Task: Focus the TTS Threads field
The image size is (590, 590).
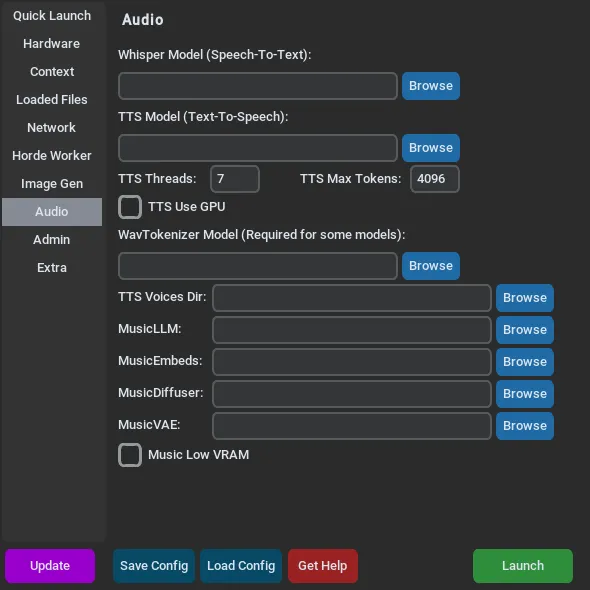Action: [235, 179]
